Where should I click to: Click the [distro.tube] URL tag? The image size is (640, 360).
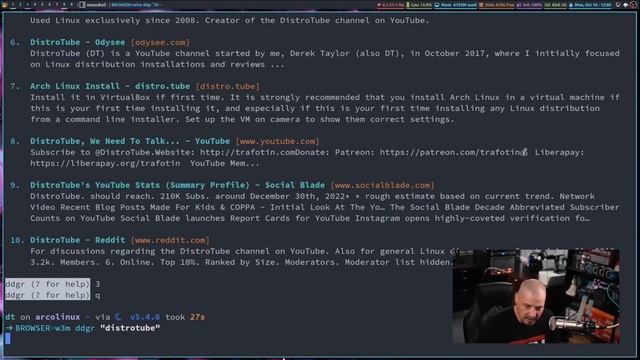pos(227,86)
